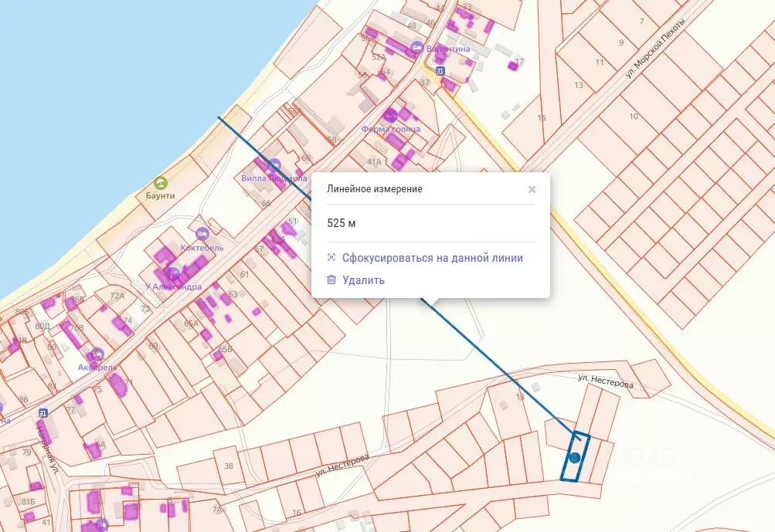
Task: Open the Валентина hotel marker
Action: (x=418, y=47)
